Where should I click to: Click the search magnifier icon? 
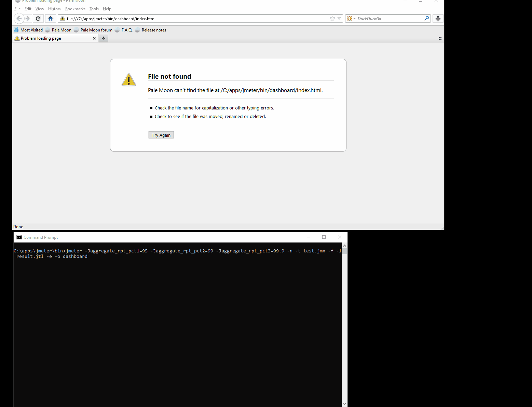click(x=427, y=18)
